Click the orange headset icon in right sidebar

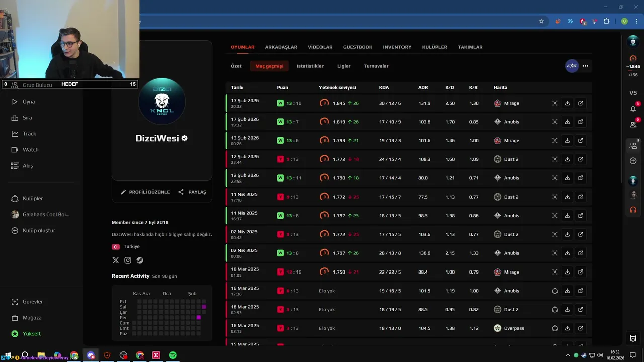click(633, 210)
